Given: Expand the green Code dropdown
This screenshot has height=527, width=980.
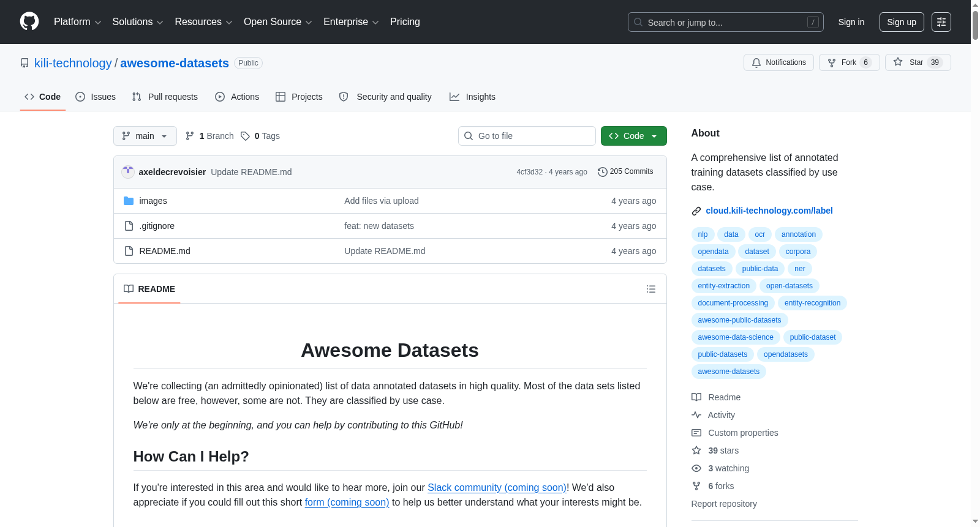Looking at the screenshot, I should coord(633,136).
